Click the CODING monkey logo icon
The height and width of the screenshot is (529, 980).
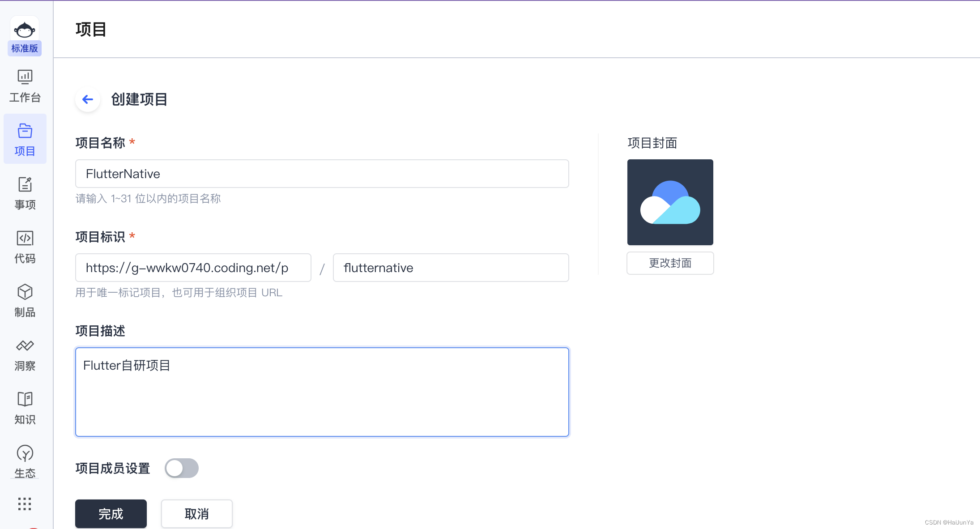coord(25,30)
